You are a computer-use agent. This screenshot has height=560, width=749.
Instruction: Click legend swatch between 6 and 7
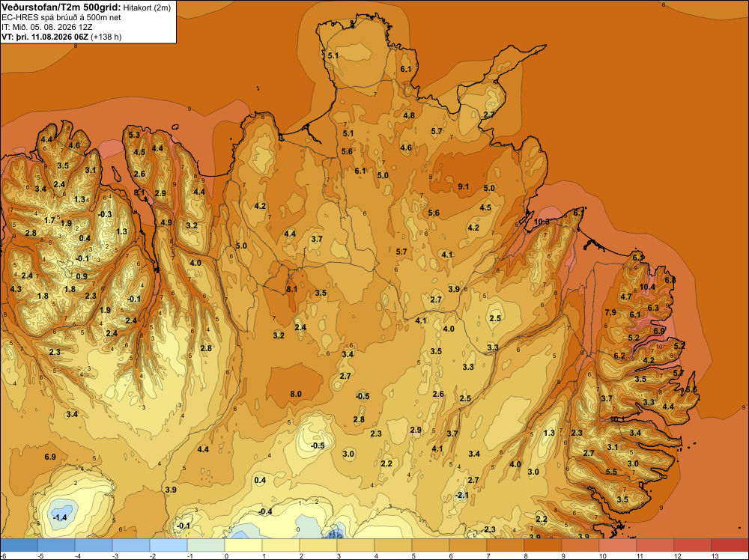coord(467,545)
